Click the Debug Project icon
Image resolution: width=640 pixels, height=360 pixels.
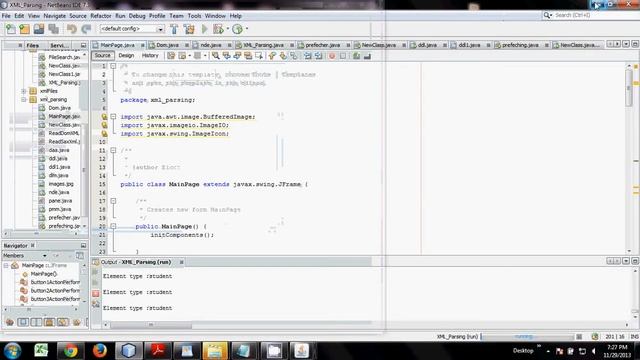(x=218, y=29)
